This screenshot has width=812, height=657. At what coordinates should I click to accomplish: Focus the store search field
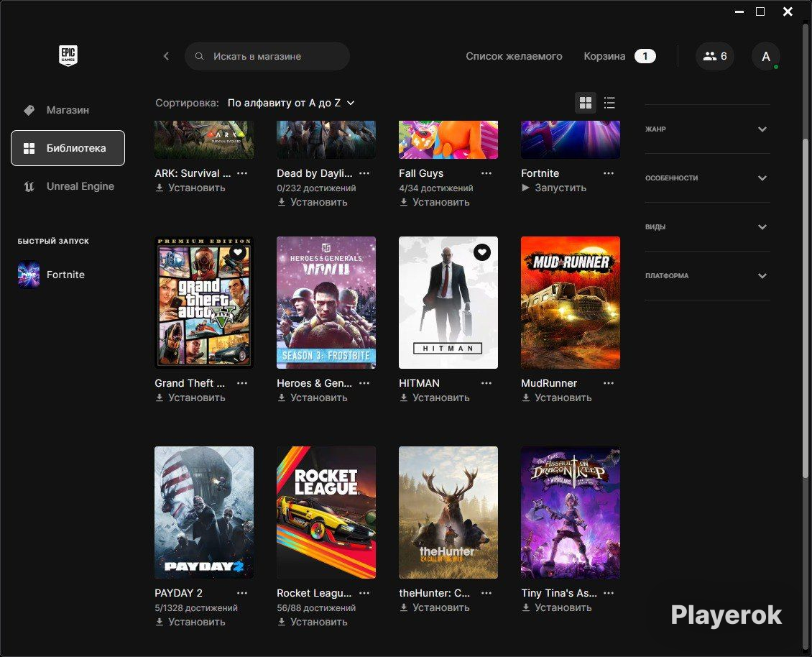pyautogui.click(x=267, y=56)
